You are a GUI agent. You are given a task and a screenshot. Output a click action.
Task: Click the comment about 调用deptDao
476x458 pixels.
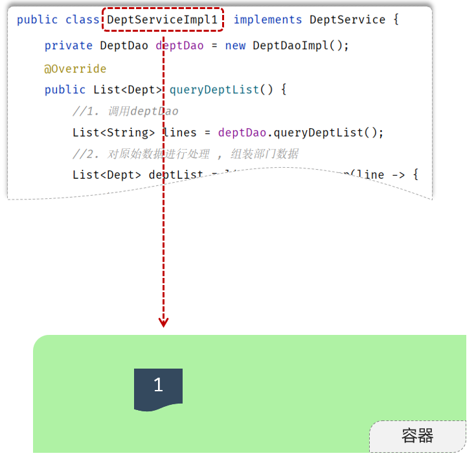[x=126, y=111]
